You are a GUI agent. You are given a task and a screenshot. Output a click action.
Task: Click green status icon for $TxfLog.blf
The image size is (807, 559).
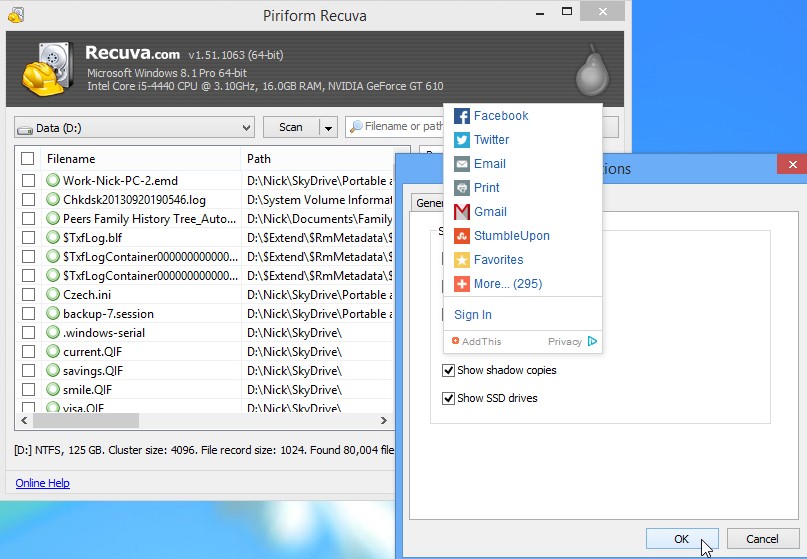(53, 237)
